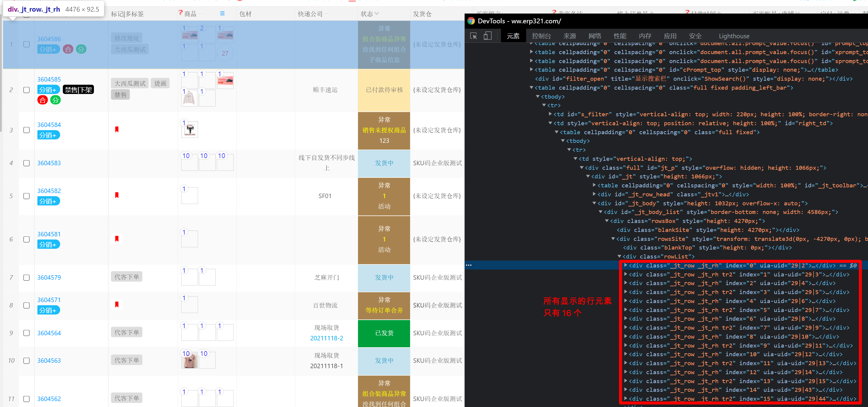Image resolution: width=868 pixels, height=407 pixels.
Task: Click the green 已发货 status cell
Action: pos(384,333)
